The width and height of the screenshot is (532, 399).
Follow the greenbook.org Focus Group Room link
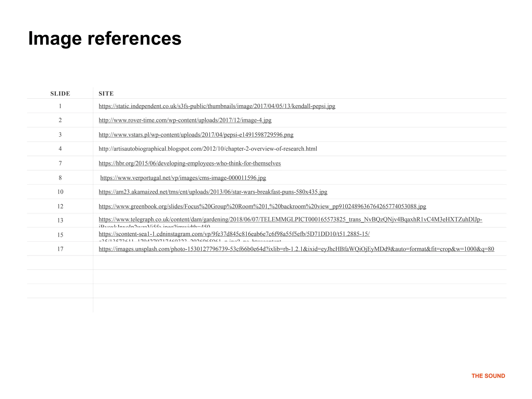[262, 207]
